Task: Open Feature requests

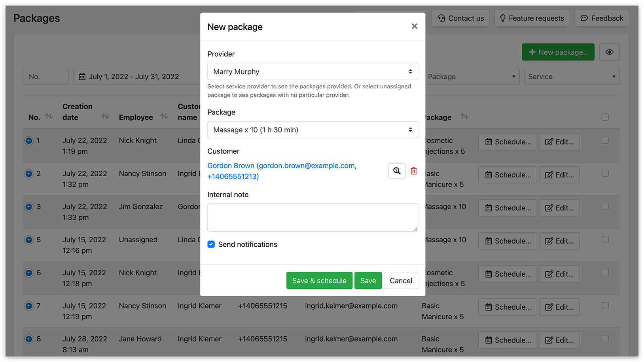Action: (532, 18)
